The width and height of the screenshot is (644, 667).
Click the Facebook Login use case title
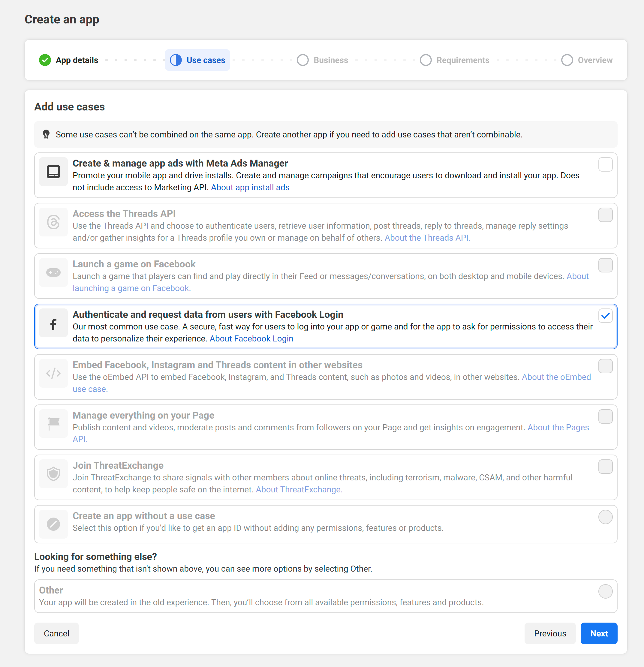pyautogui.click(x=208, y=314)
